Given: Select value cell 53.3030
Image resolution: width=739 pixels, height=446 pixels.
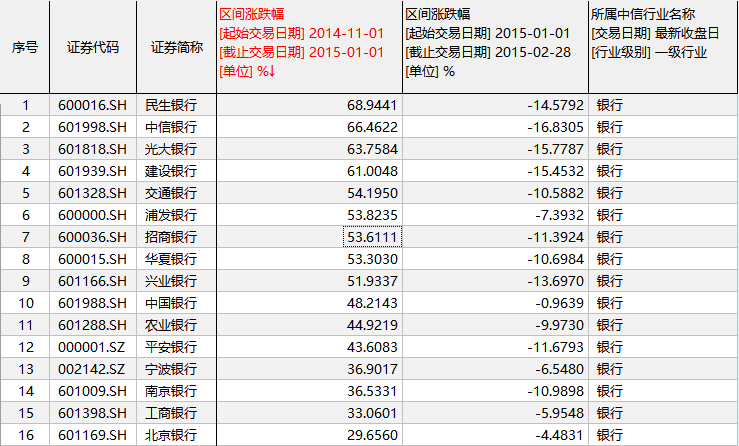Looking at the screenshot, I should click(310, 259).
